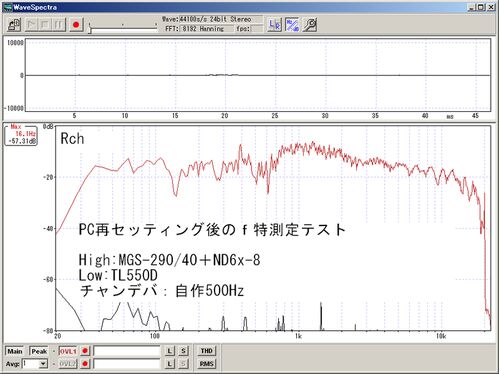
Task: Open the wave file icon in toolbar
Action: point(14,25)
